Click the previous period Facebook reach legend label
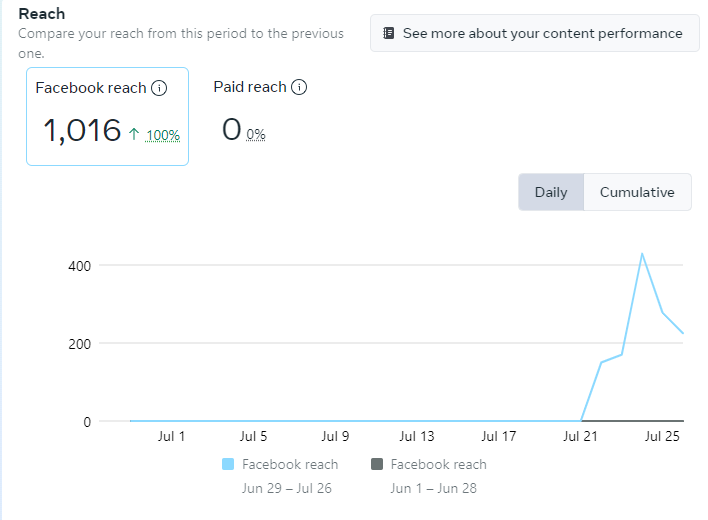The width and height of the screenshot is (708, 520). [438, 464]
